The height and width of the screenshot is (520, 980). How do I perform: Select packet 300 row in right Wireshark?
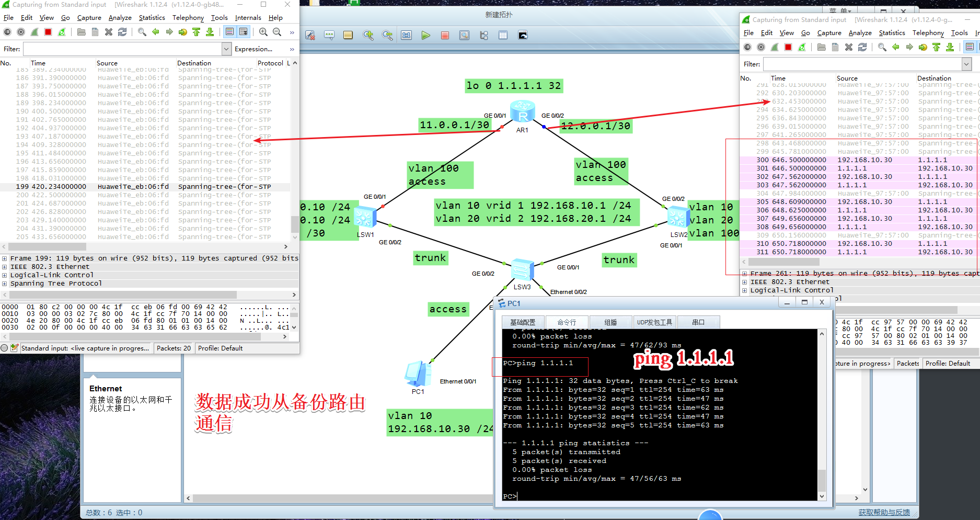860,160
